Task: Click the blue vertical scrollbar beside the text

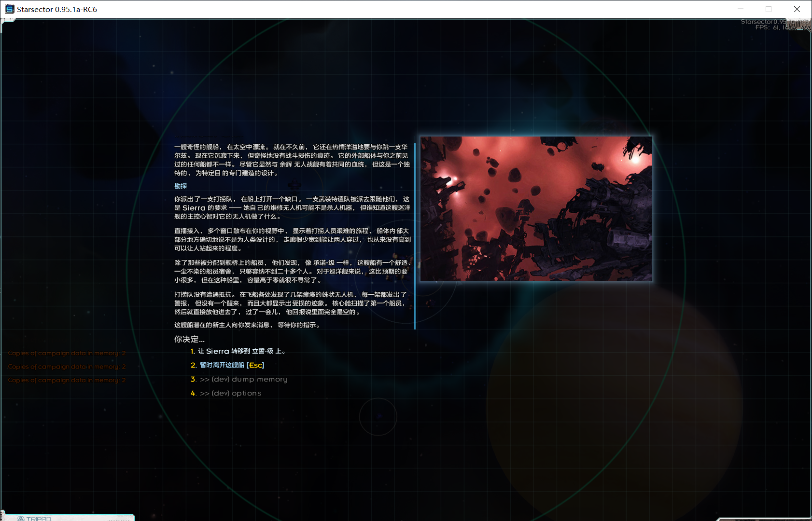Action: pyautogui.click(x=415, y=236)
